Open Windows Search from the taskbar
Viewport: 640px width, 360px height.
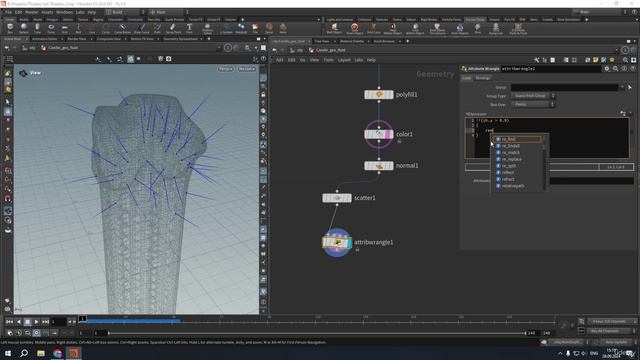click(x=24, y=353)
